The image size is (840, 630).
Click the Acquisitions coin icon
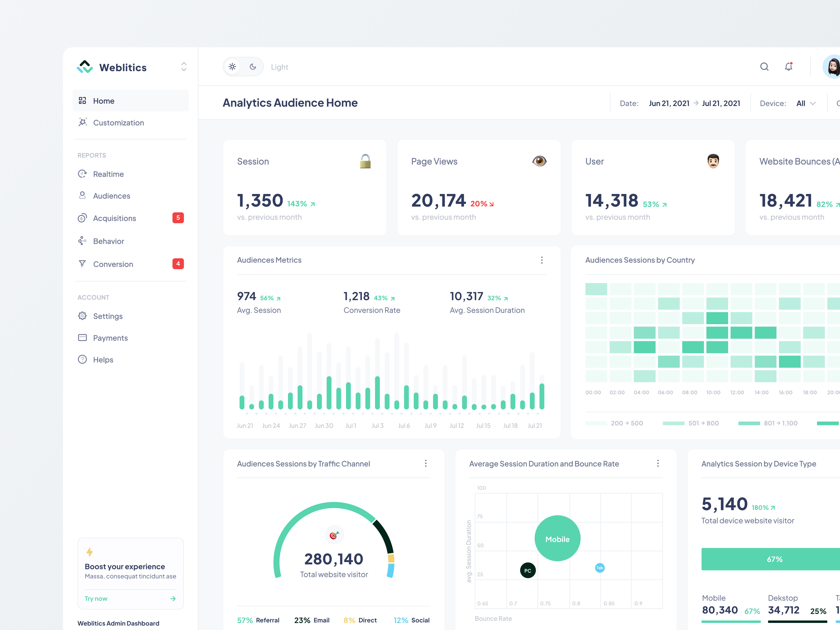click(x=82, y=218)
